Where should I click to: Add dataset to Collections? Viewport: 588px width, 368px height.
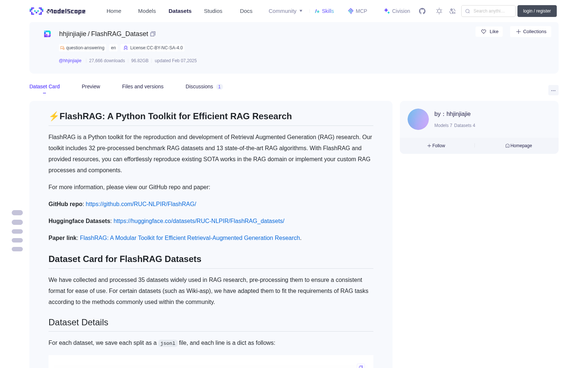[531, 32]
